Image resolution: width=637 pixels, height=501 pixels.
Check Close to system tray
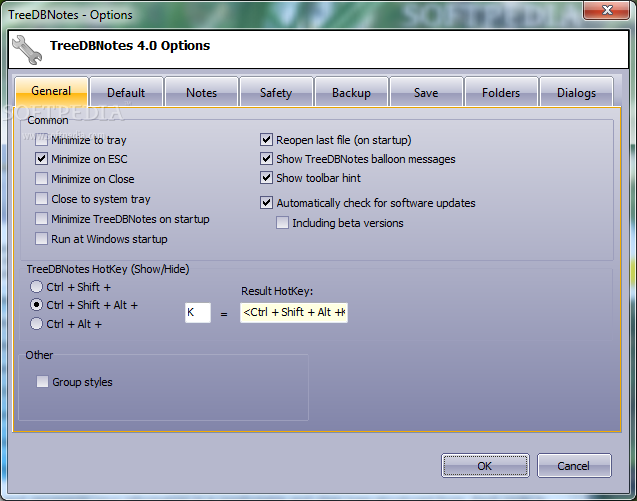(x=41, y=199)
